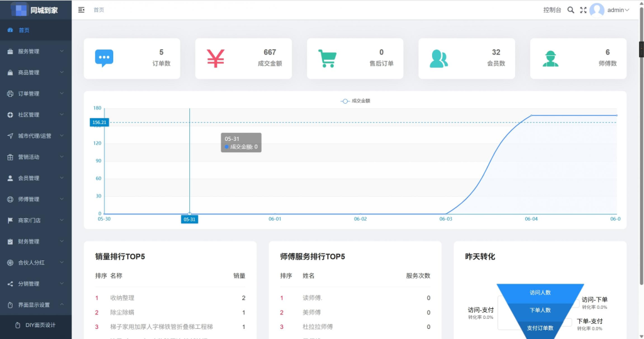The height and width of the screenshot is (339, 644).
Task: Click the 订单管理 printer icon
Action: click(x=10, y=94)
